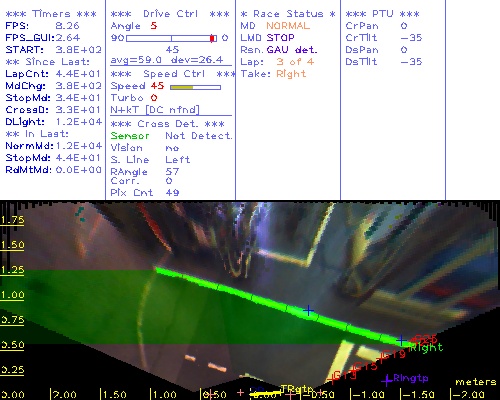
Task: Click the purple RIngtp cross marker
Action: 387,380
